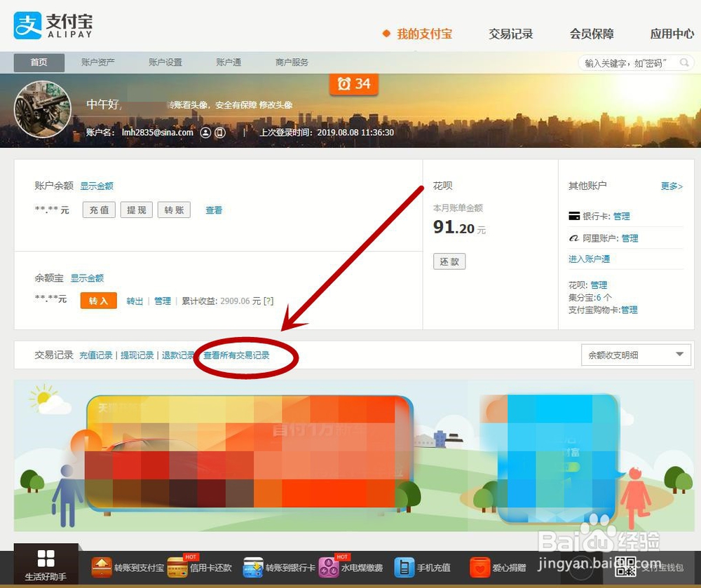Open 交易记录 top navigation
The width and height of the screenshot is (701, 588).
click(x=510, y=34)
